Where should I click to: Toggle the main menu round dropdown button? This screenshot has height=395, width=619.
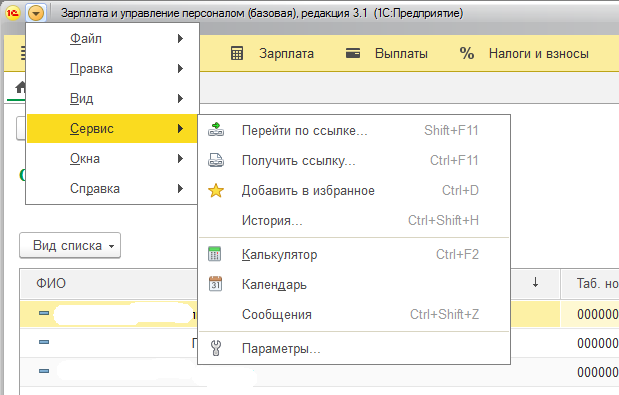(36, 14)
